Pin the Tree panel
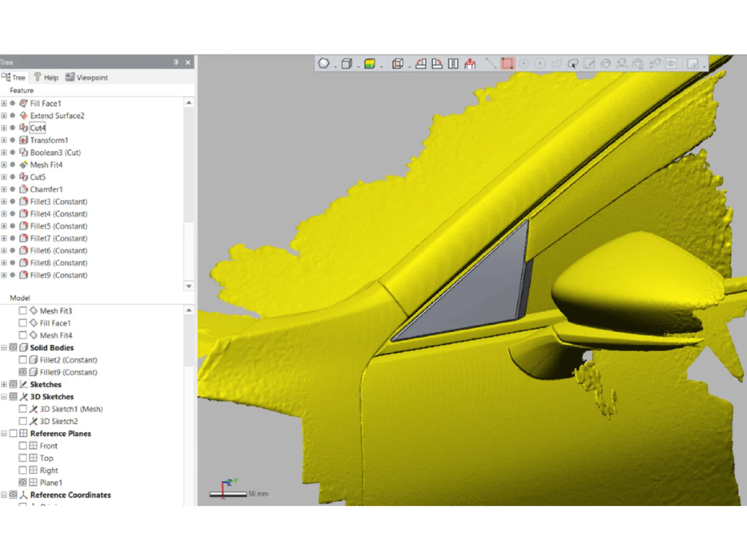 [x=176, y=62]
